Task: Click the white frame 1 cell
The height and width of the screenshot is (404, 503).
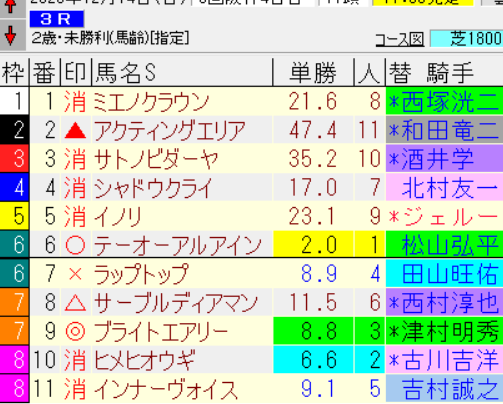Action: 14,101
